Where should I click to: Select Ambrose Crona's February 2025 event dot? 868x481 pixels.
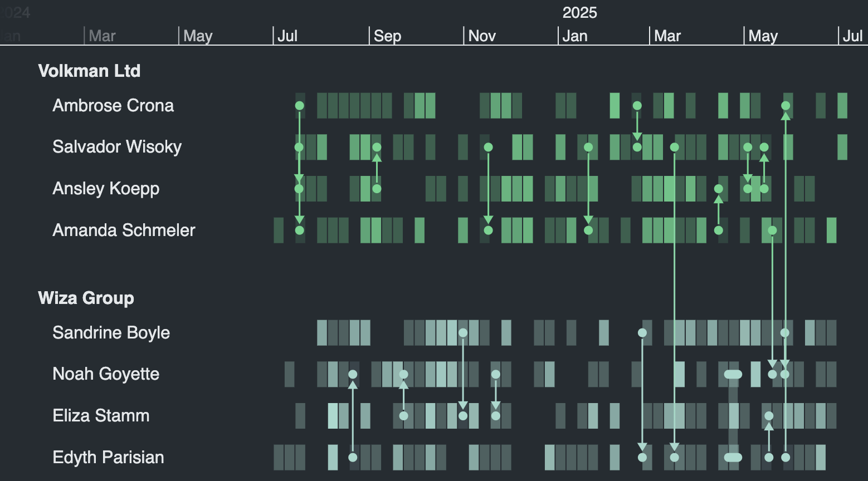(x=637, y=106)
